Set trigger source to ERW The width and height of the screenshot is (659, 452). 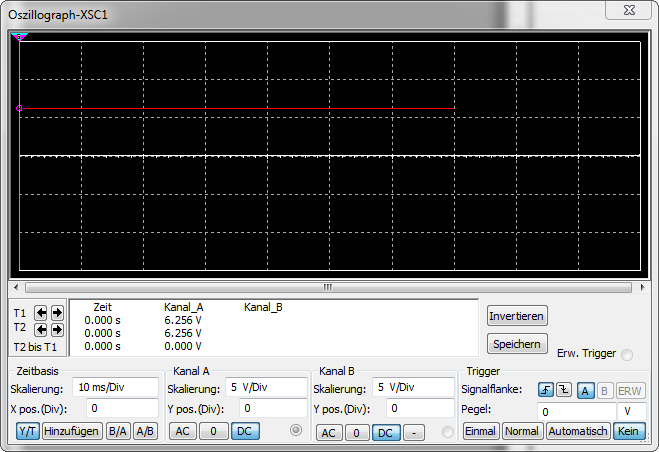tap(630, 391)
